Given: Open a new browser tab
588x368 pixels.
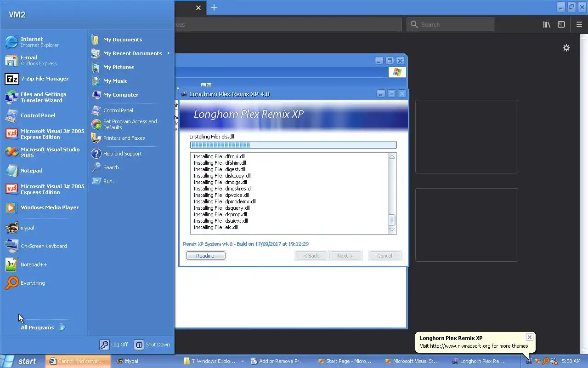Looking at the screenshot, I should [x=214, y=7].
